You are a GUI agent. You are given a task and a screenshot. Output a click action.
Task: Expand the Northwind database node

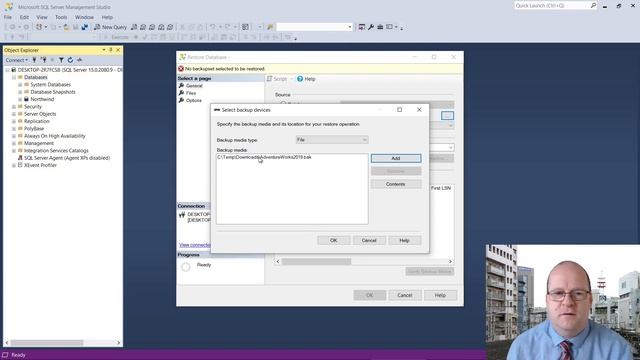click(20, 99)
